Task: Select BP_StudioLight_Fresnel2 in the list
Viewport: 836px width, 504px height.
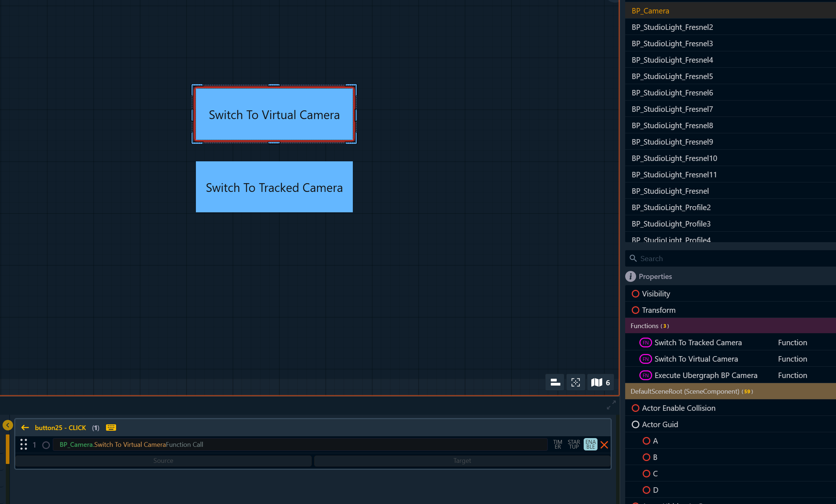Action: (x=730, y=27)
